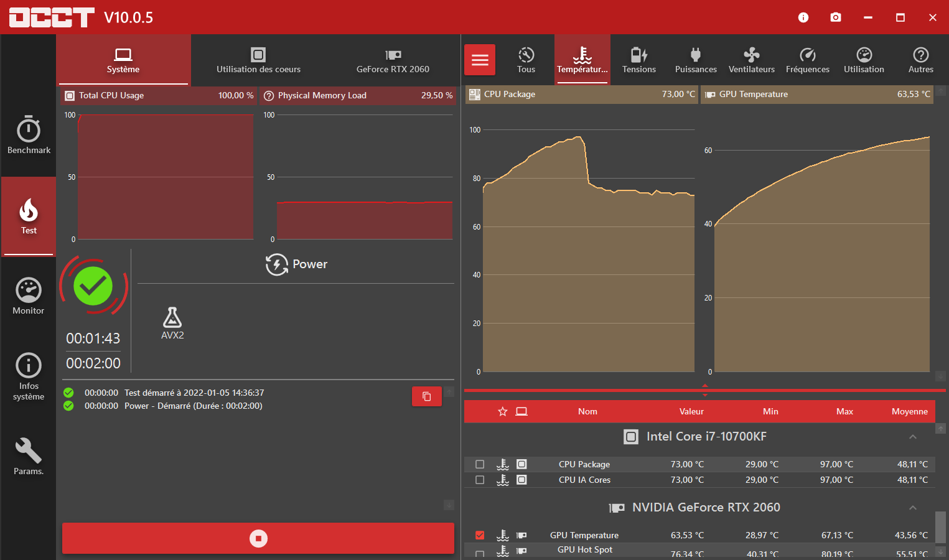
Task: Click the CPU Package graph header icon
Action: 474,94
